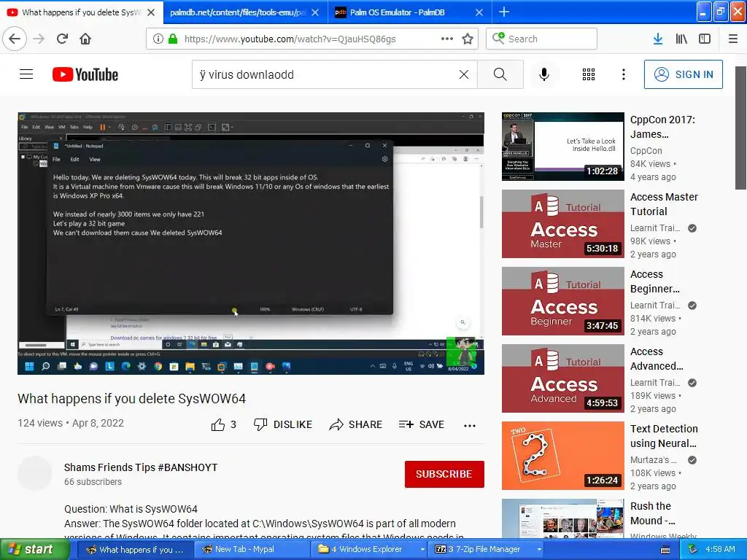Open Shams Friends Tips #BANSHOYT channel
This screenshot has height=560, width=747.
tap(141, 467)
